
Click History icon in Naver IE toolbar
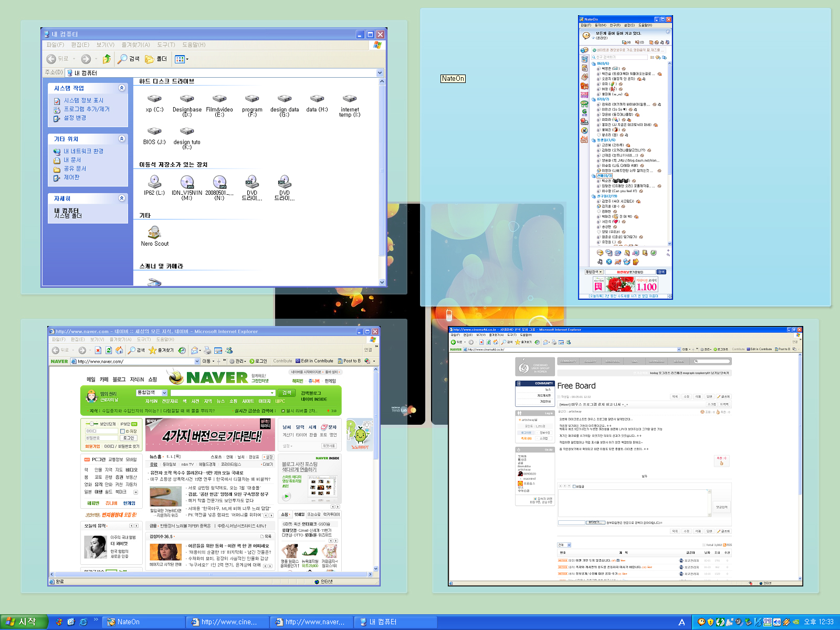click(x=182, y=350)
